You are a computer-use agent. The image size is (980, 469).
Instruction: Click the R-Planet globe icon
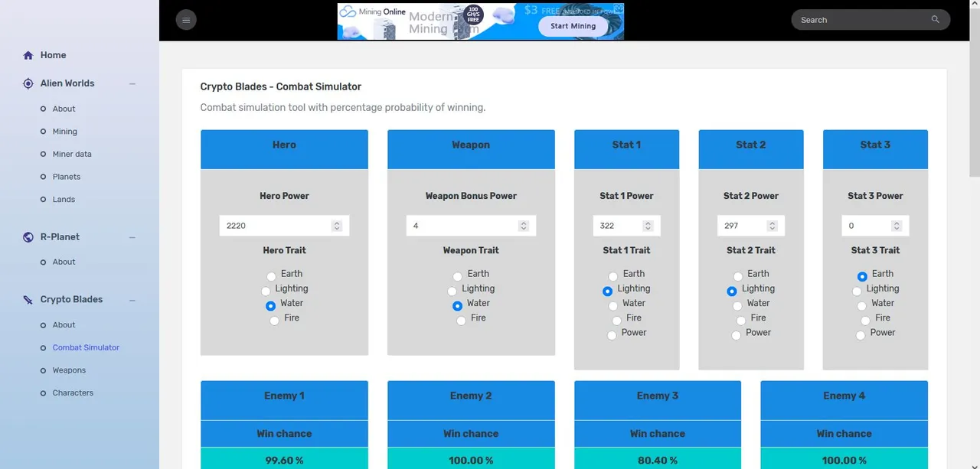pos(28,237)
